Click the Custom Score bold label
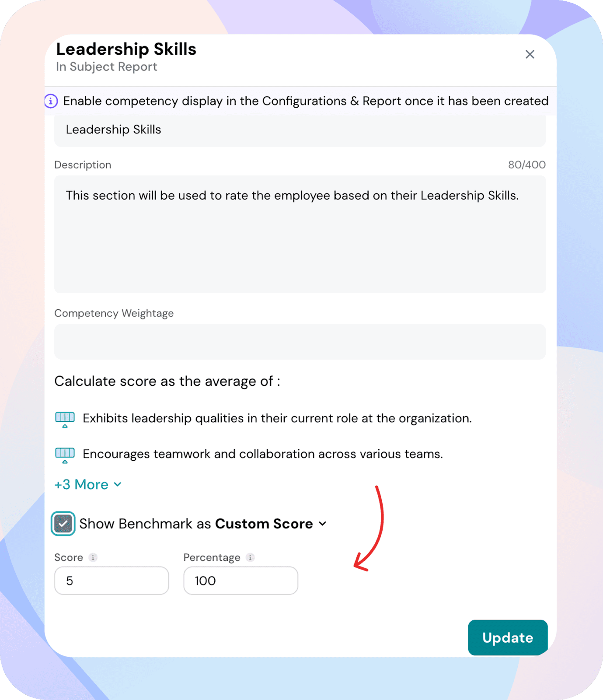 pyautogui.click(x=264, y=524)
